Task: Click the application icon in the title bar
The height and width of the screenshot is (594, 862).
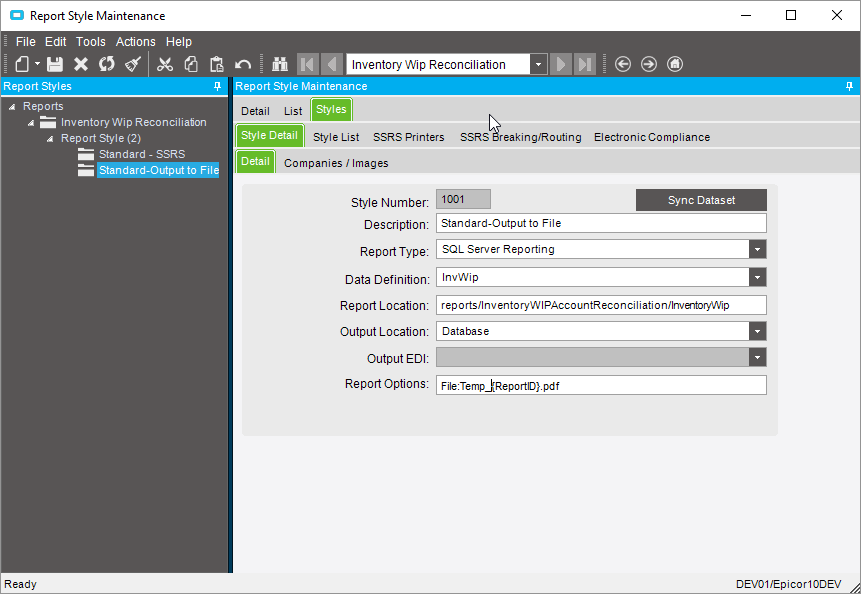Action: pos(17,15)
